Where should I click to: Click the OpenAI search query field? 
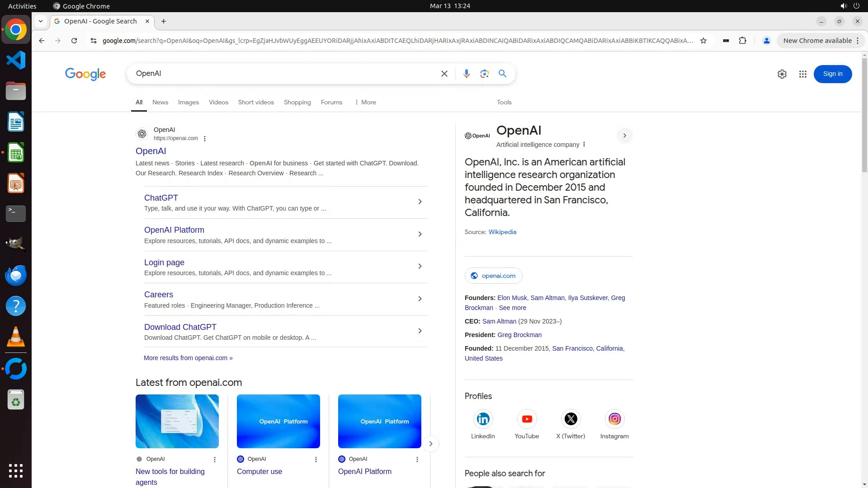[285, 74]
